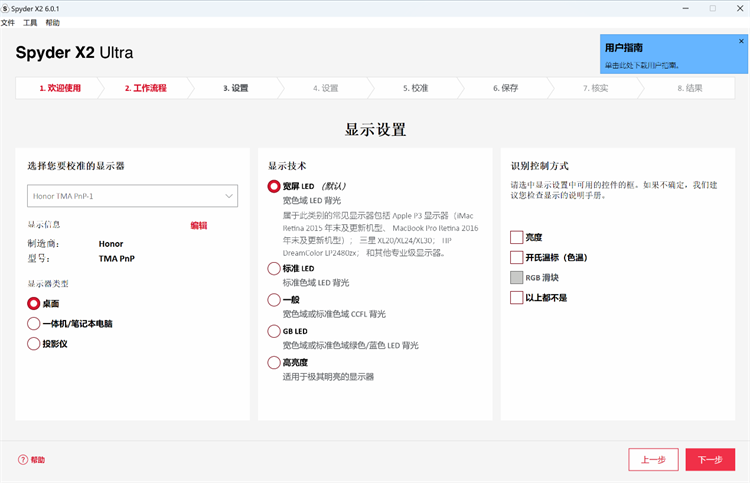Click the help question mark icon

click(23, 460)
